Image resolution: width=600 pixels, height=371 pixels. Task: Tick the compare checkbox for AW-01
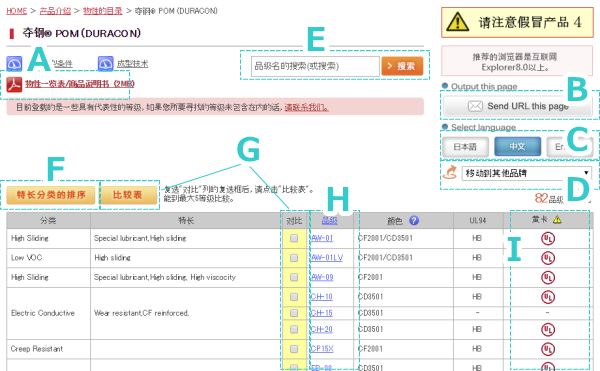coord(294,238)
